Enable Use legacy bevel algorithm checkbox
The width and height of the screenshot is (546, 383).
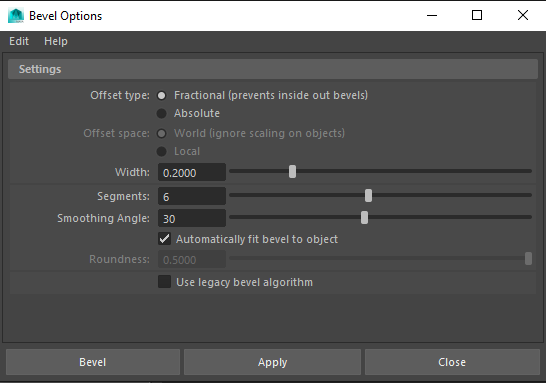(164, 282)
